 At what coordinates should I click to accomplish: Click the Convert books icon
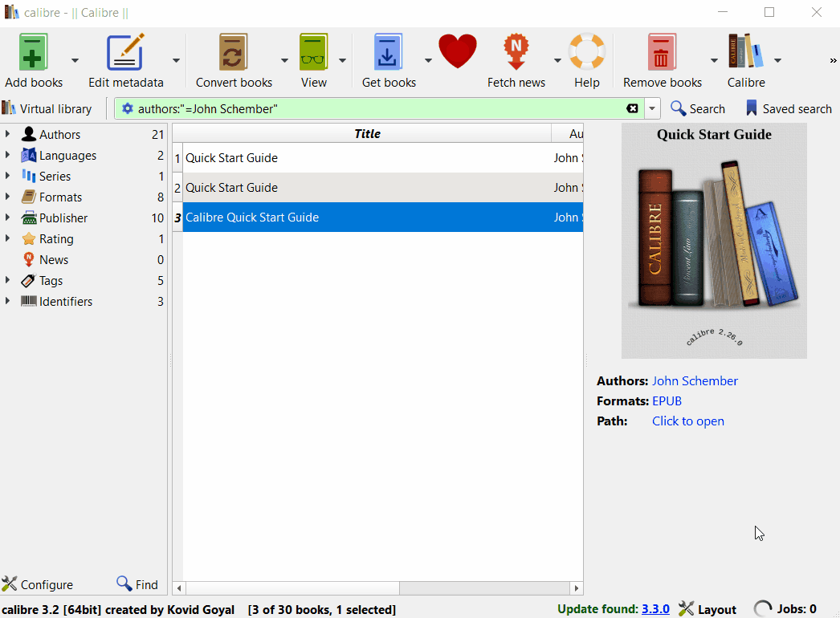(233, 52)
